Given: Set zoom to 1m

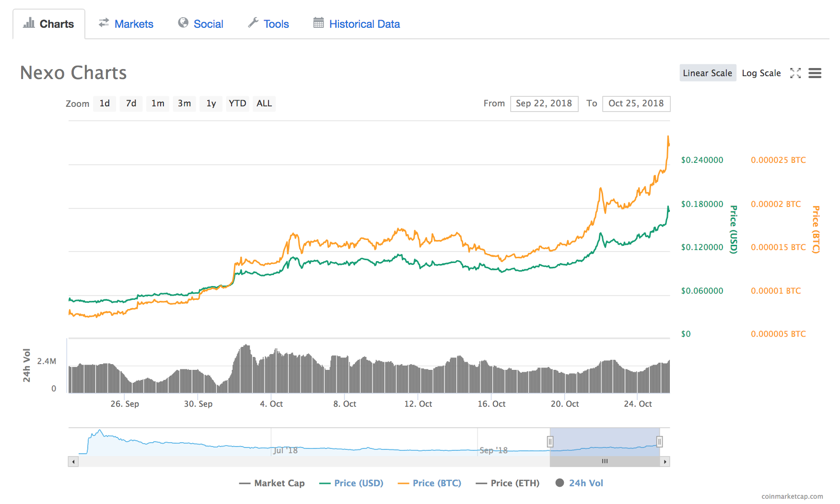Looking at the screenshot, I should point(158,103).
